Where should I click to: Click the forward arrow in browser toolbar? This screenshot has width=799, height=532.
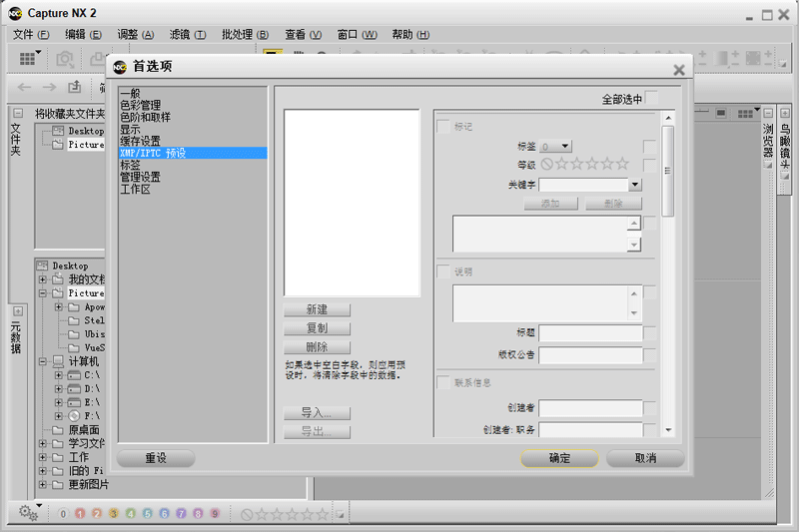pyautogui.click(x=49, y=87)
